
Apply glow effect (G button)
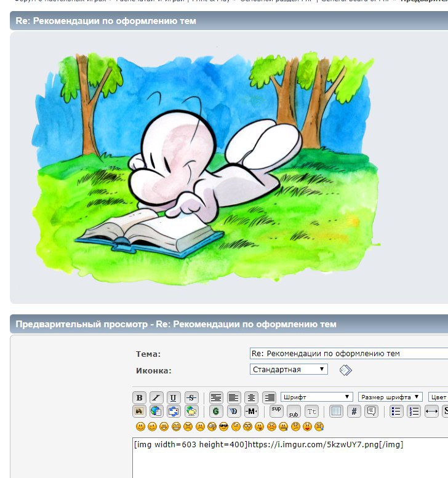216,411
